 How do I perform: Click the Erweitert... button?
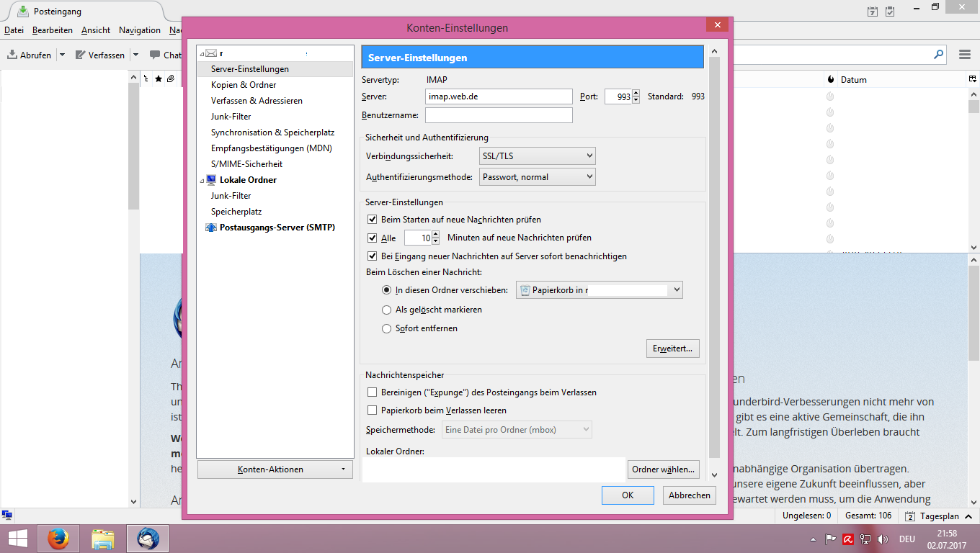point(672,349)
